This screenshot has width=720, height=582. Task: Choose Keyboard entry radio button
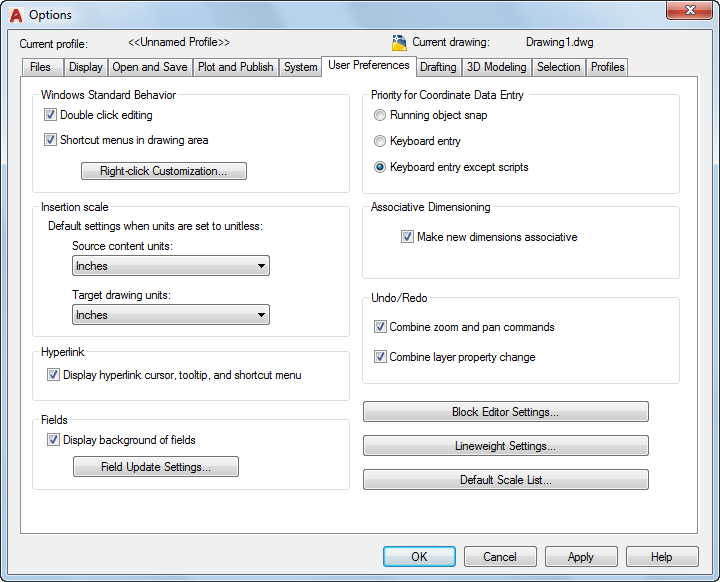click(x=380, y=141)
